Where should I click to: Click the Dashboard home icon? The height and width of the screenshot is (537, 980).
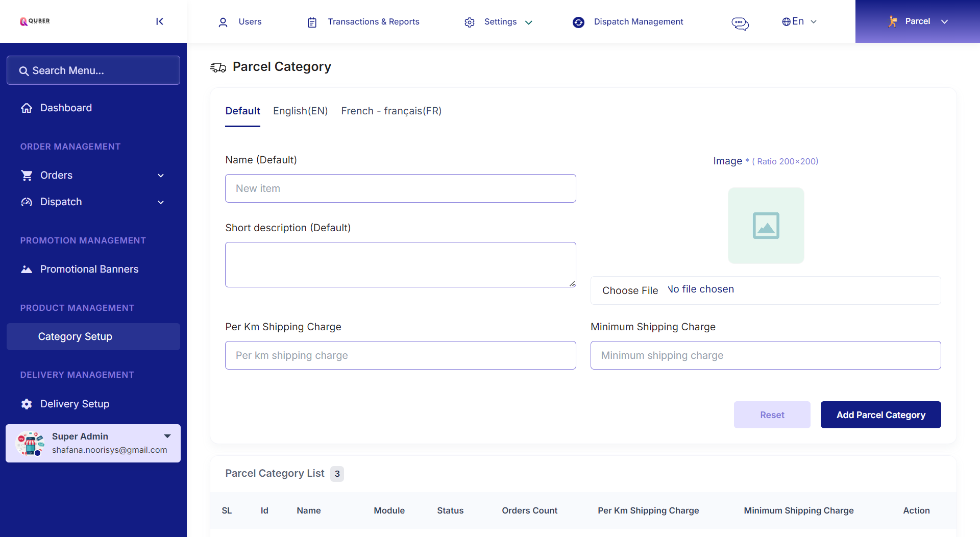pyautogui.click(x=26, y=107)
